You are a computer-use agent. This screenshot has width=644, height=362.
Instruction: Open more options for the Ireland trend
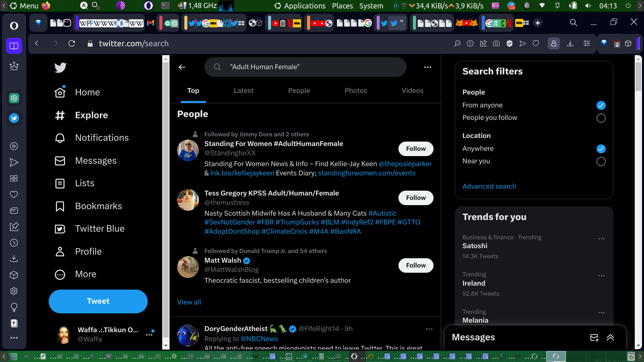pyautogui.click(x=601, y=276)
